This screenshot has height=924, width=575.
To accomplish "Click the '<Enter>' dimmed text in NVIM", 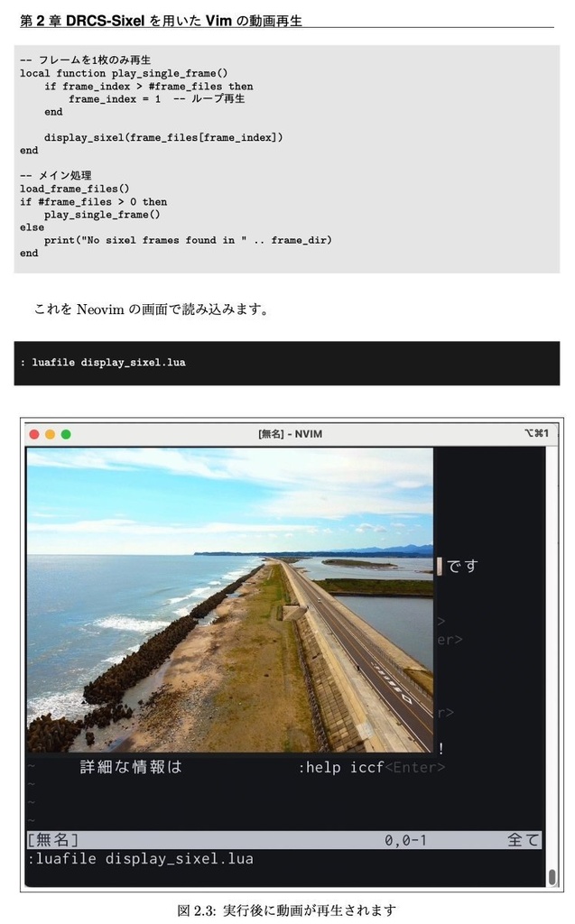I will (x=415, y=767).
